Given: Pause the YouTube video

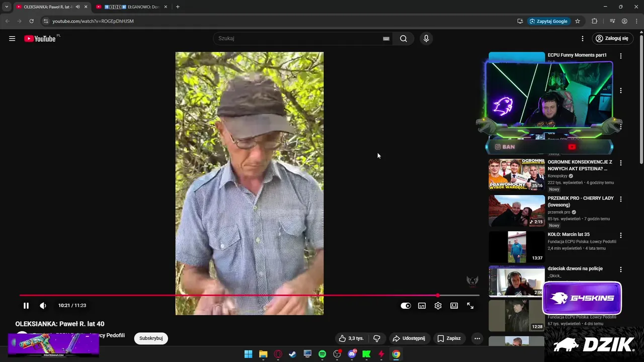Looking at the screenshot, I should pos(26,305).
